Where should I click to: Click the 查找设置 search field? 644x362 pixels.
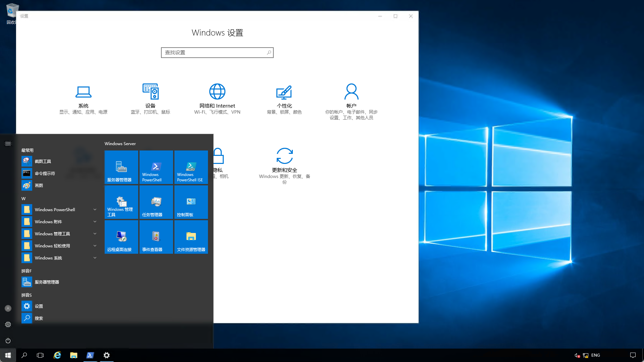(217, 53)
